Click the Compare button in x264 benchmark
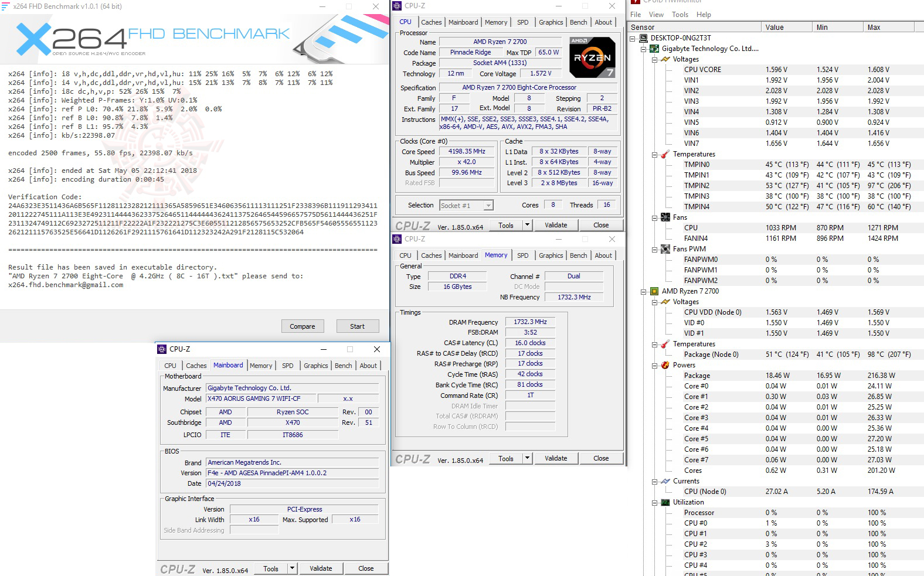 [303, 326]
